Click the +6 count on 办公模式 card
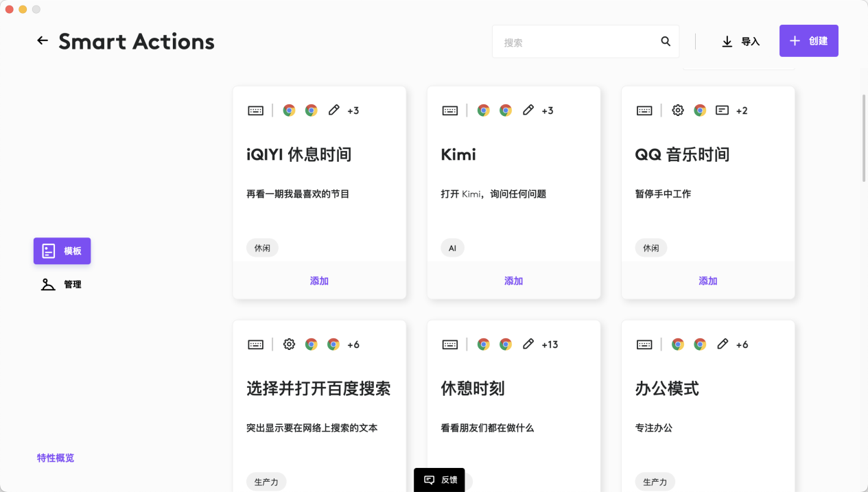 click(x=742, y=344)
